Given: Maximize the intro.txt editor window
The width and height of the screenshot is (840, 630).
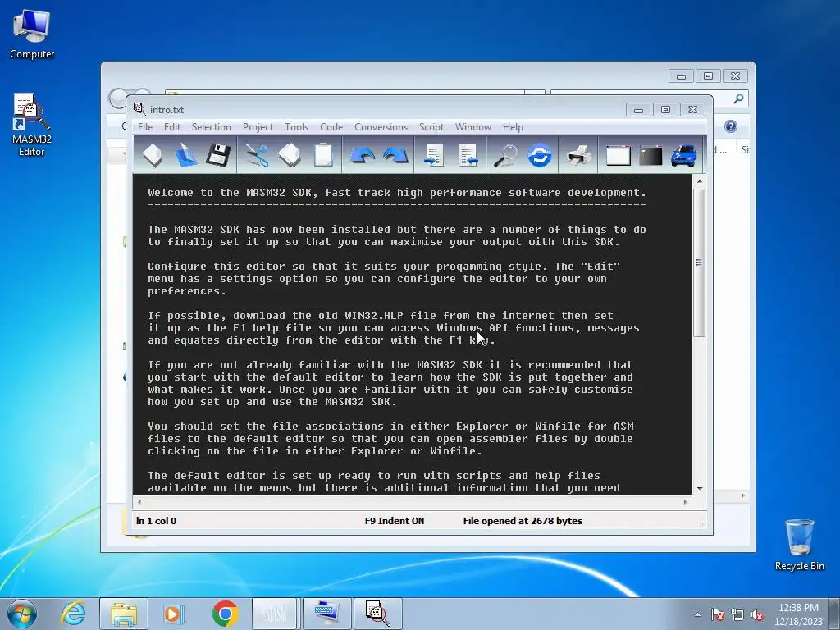Looking at the screenshot, I should pos(665,110).
